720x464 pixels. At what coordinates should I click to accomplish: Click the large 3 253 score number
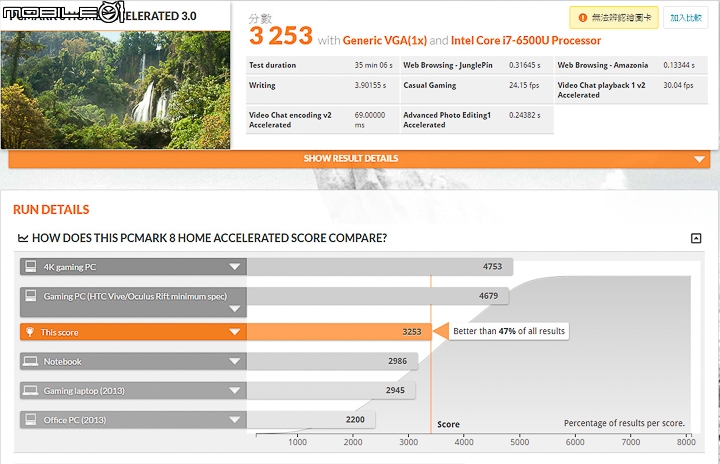pyautogui.click(x=281, y=36)
